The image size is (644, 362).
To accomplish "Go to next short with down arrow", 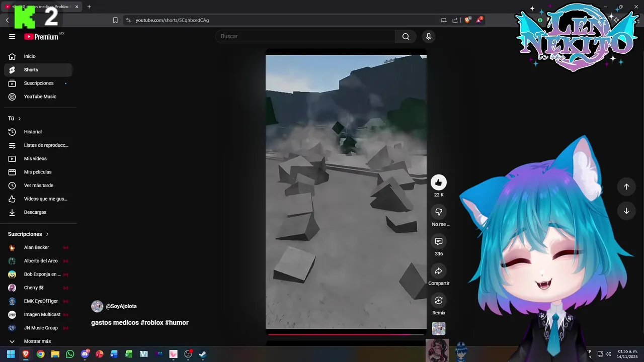I will coord(626,211).
